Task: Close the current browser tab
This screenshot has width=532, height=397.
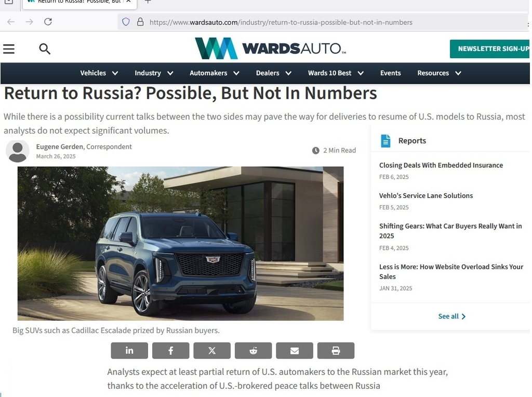Action: [x=129, y=2]
